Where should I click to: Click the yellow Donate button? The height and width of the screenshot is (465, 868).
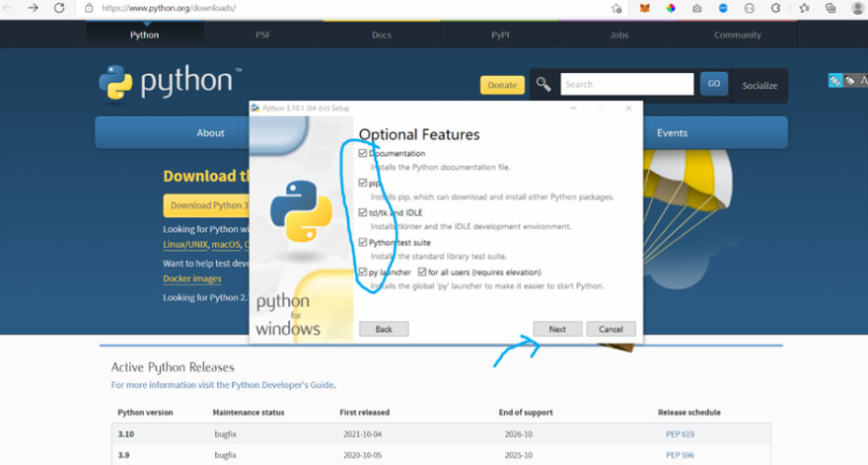coord(502,85)
